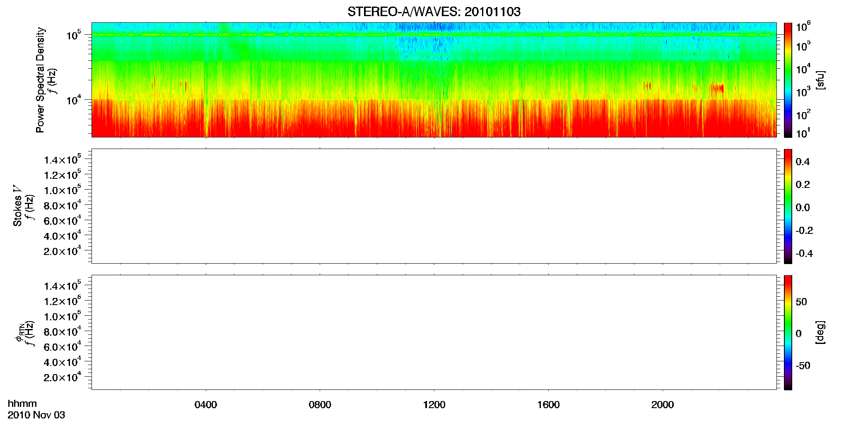Click the power spectral density color bar
This screenshot has height=447, width=868.
pyautogui.click(x=788, y=80)
